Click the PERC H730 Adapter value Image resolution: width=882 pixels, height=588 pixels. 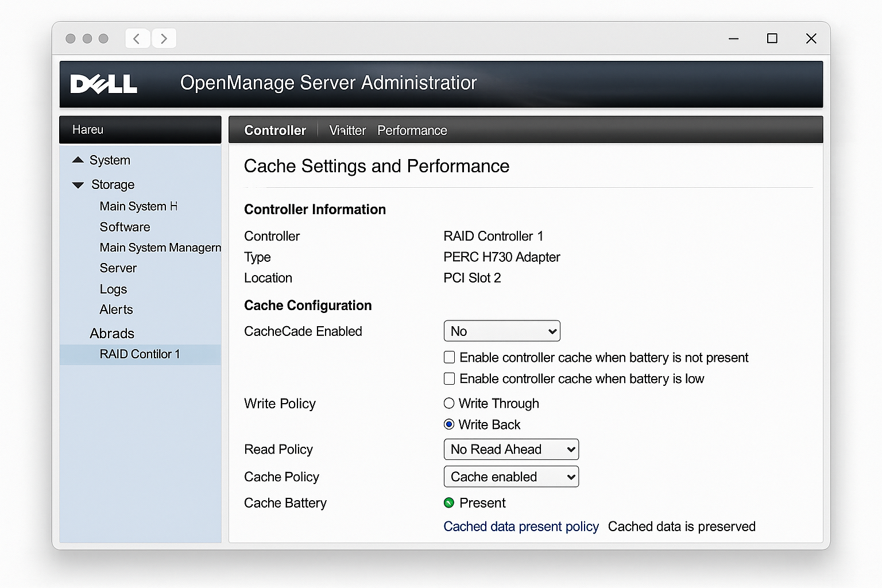[502, 257]
